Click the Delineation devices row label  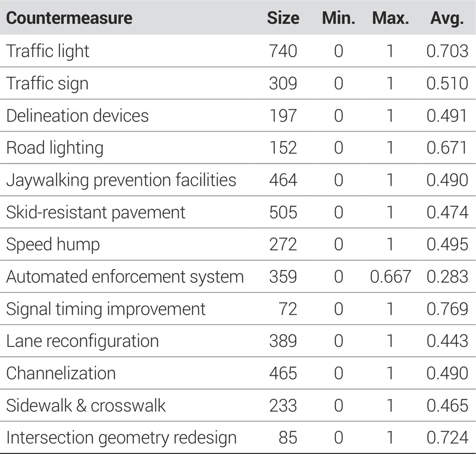(77, 115)
